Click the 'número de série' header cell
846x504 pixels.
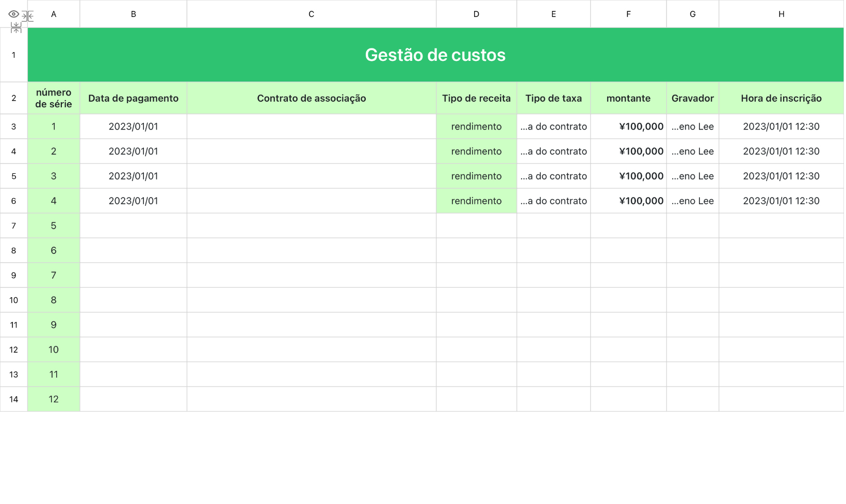(x=54, y=98)
